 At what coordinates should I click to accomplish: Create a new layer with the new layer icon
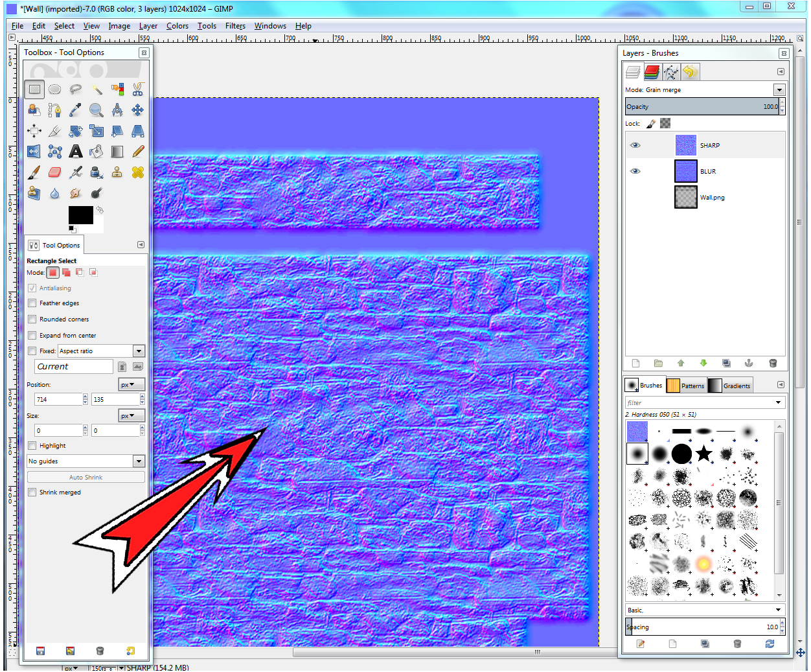pyautogui.click(x=635, y=363)
